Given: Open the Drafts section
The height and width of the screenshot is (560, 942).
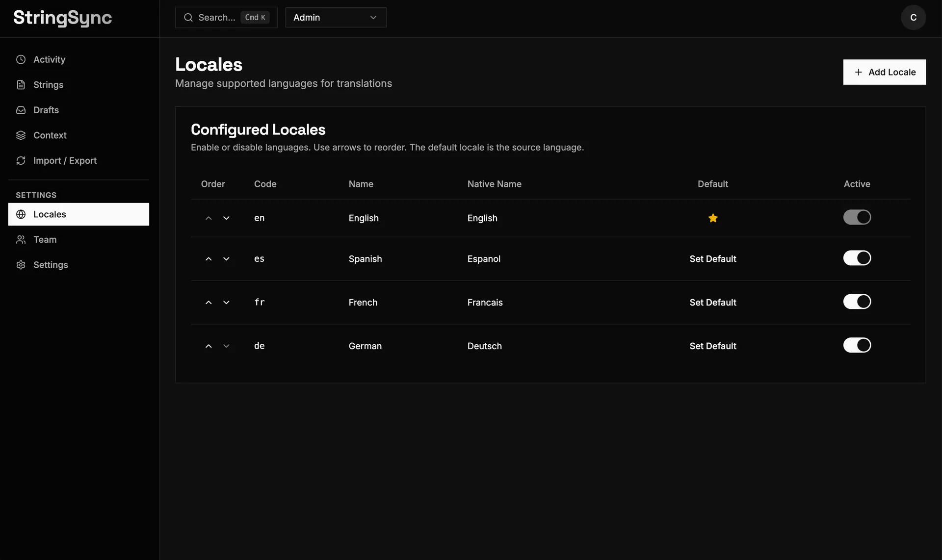Looking at the screenshot, I should [78, 110].
